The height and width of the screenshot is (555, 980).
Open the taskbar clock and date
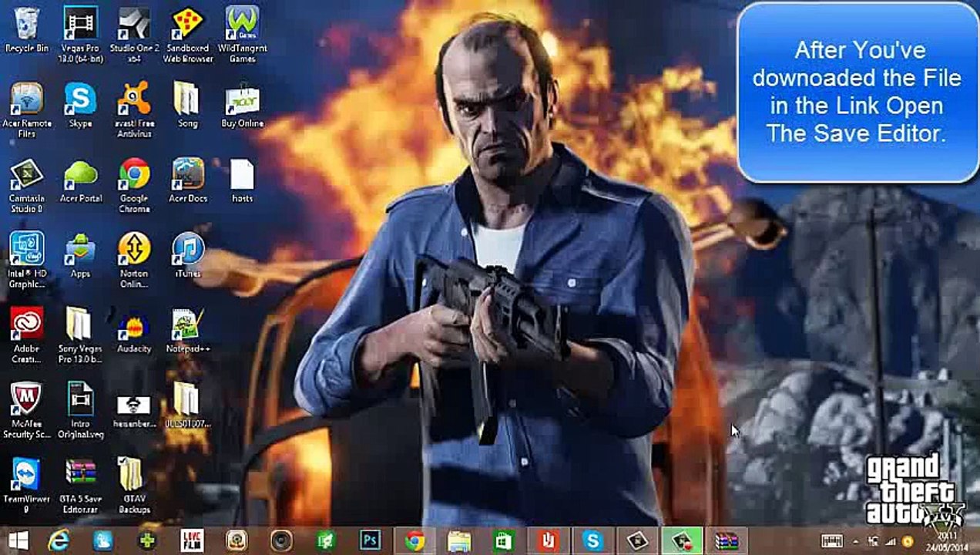coord(947,541)
